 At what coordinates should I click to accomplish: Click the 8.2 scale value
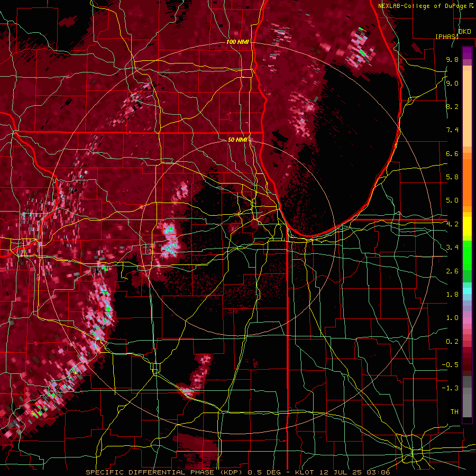click(x=452, y=106)
